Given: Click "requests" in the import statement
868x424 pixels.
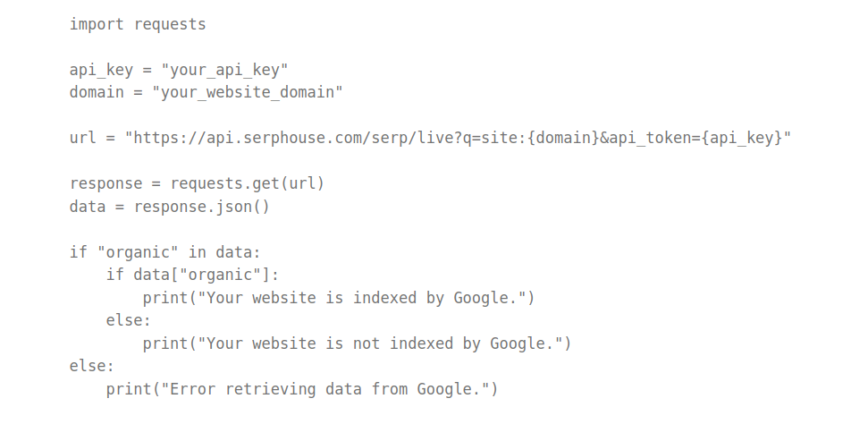Looking at the screenshot, I should coord(170,24).
